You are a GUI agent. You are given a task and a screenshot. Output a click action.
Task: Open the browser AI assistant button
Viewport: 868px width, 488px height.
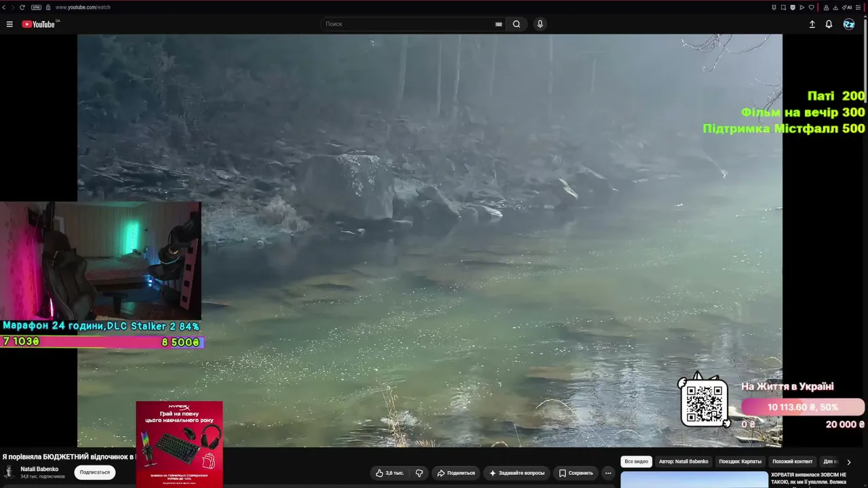click(847, 7)
